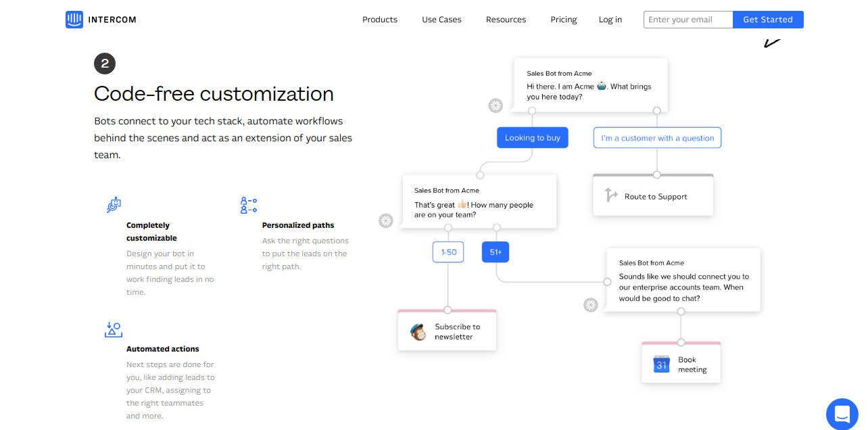Open the Products menu
Image resolution: width=868 pixels, height=430 pixels.
click(380, 20)
